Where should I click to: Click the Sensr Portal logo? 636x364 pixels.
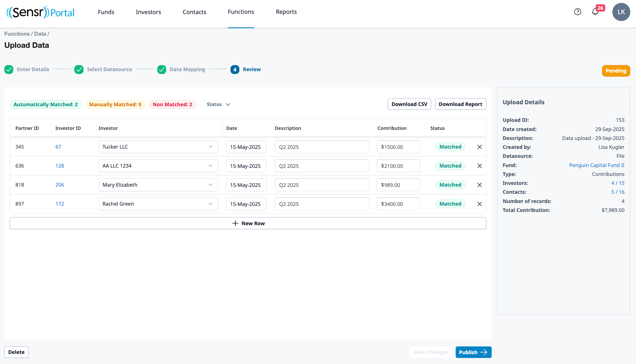[x=40, y=12]
